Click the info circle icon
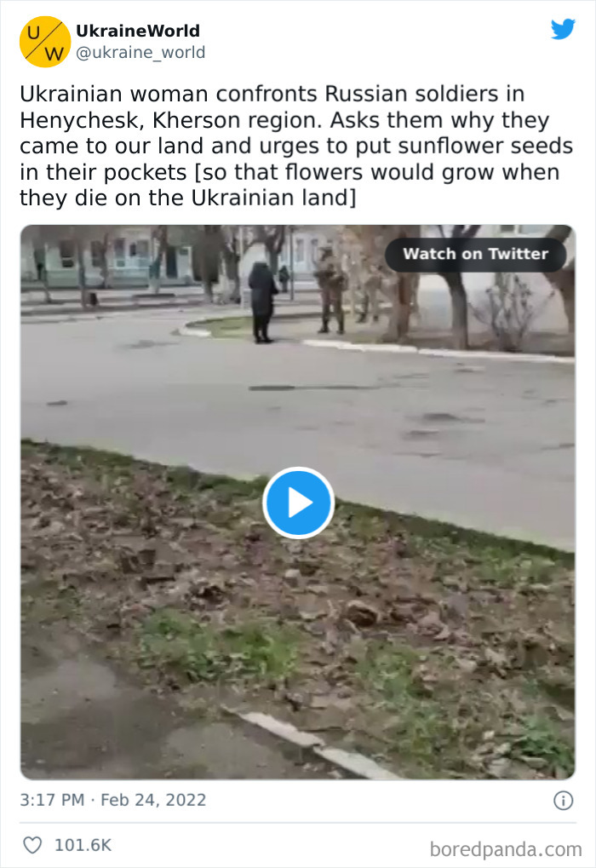Viewport: 596px width, 868px height. coord(564,801)
